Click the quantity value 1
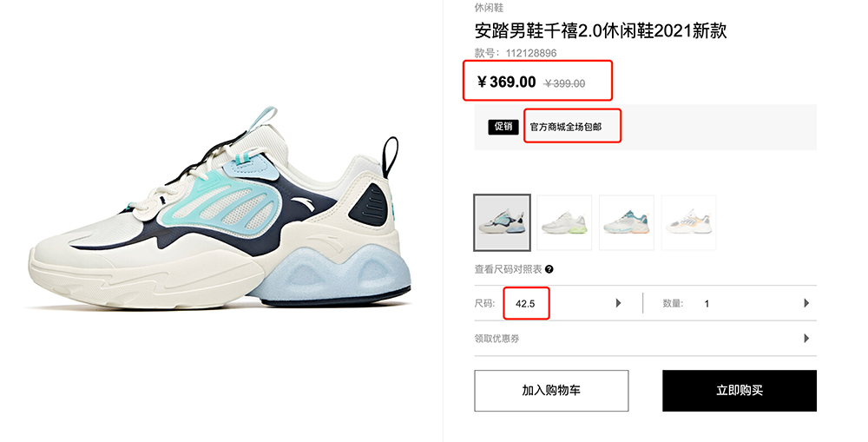Viewport: 868px width, 442px height. [707, 304]
